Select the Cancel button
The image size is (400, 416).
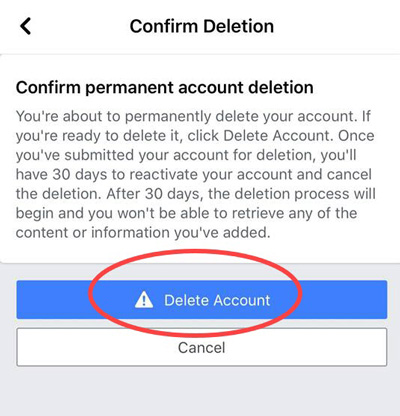pos(202,347)
